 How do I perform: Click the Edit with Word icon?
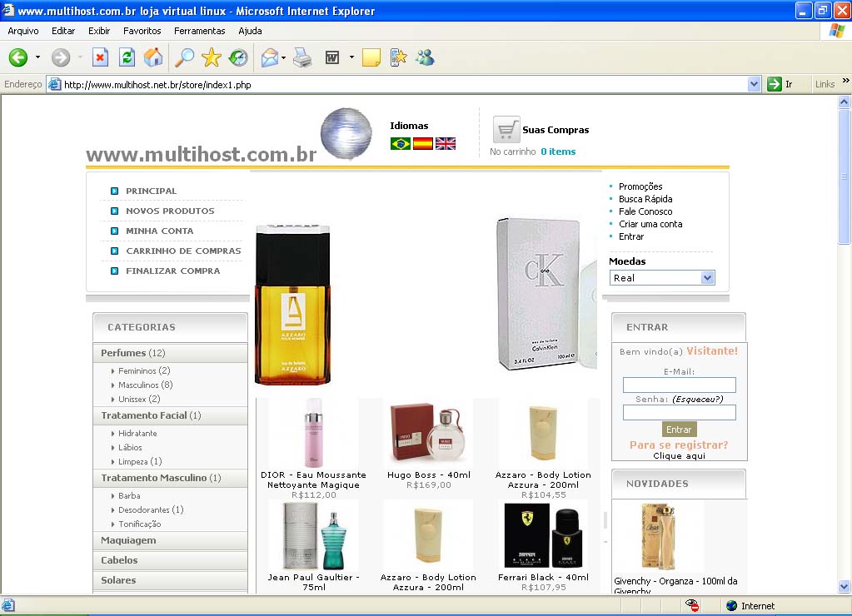[x=332, y=57]
